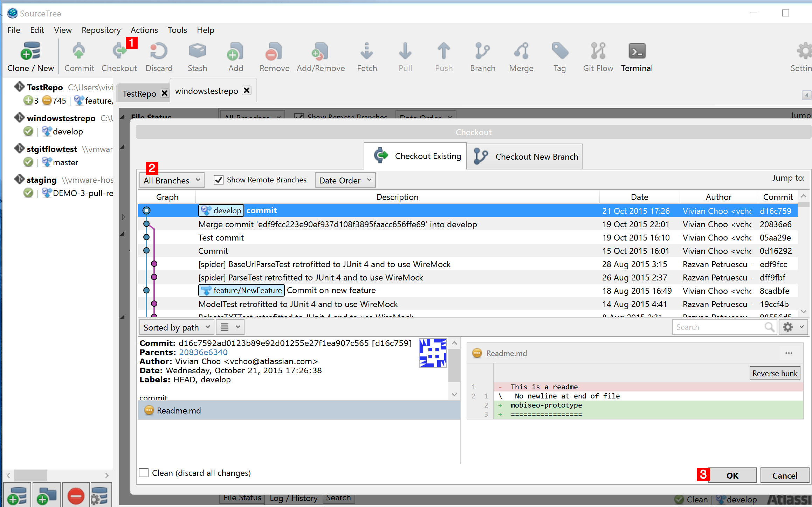The image size is (812, 507).
Task: Open parent commit link 20836e6340
Action: pyautogui.click(x=203, y=352)
